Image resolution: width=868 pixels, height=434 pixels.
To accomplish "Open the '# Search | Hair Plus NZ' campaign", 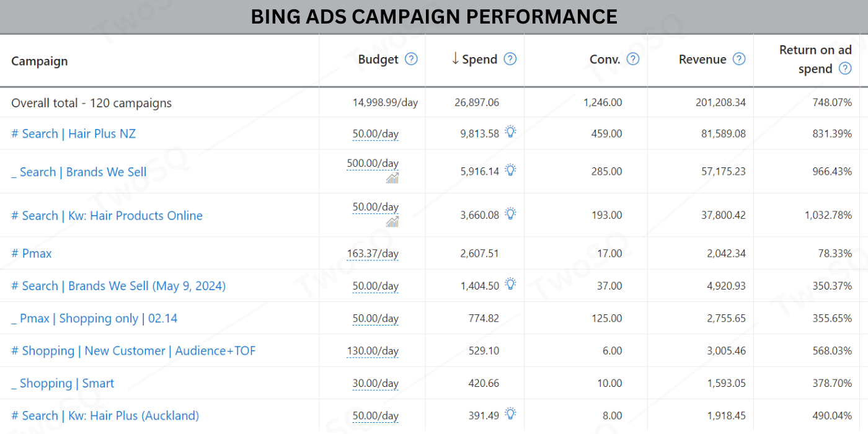I will pos(73,134).
